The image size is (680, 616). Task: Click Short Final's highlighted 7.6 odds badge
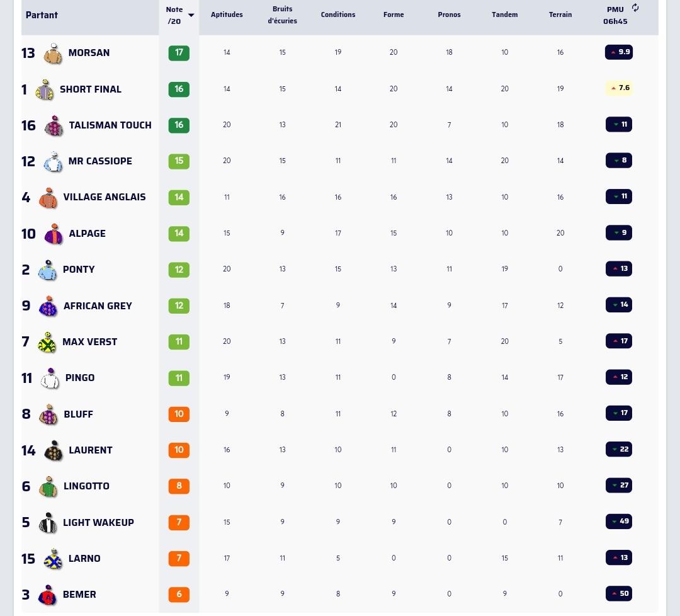tap(619, 88)
